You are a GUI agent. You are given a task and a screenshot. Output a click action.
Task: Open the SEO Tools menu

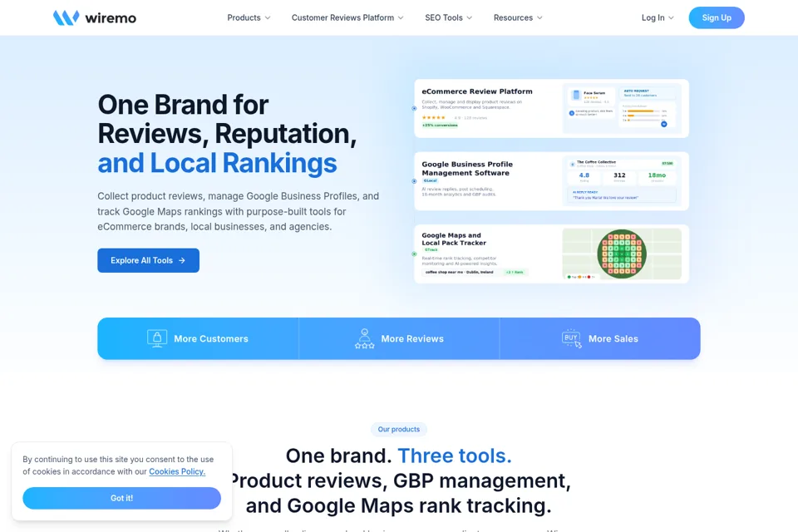click(448, 17)
